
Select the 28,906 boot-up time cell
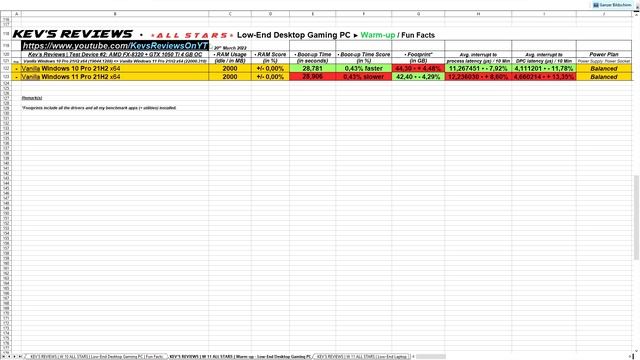[313, 76]
